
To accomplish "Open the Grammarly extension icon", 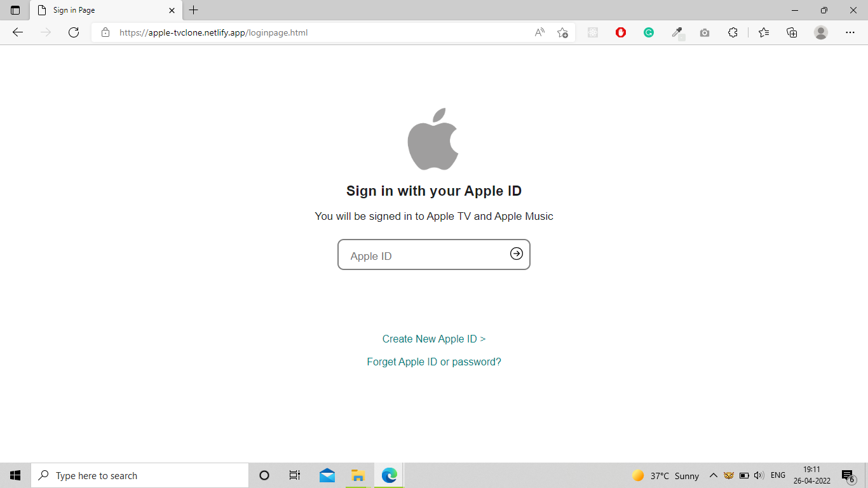I will (x=649, y=32).
